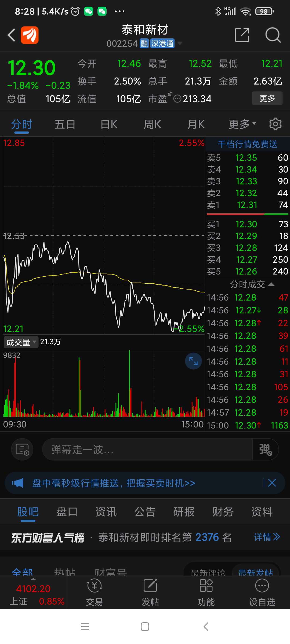Tap the 买1 12.30 order row
The height and width of the screenshot is (644, 290).
(x=248, y=224)
